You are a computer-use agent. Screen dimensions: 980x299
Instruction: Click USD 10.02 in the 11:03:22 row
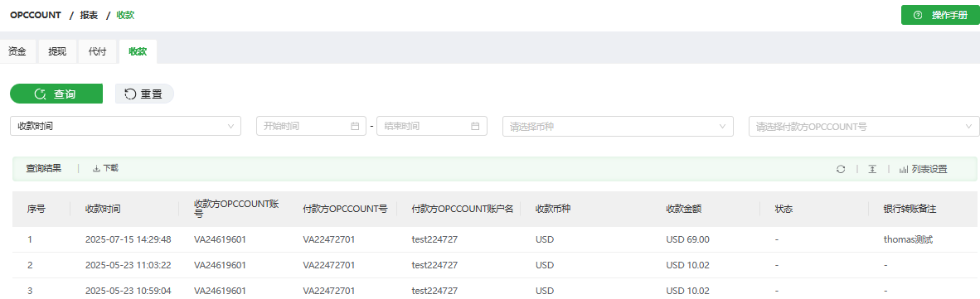point(687,265)
